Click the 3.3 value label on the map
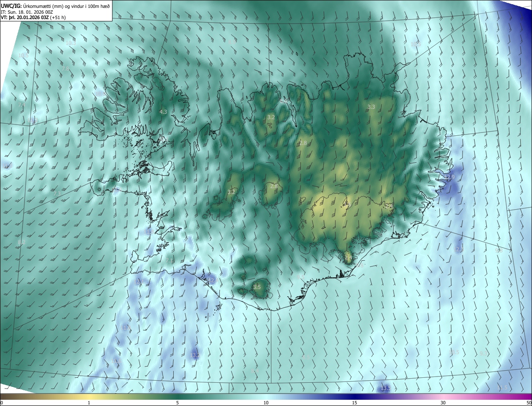This screenshot has height=406, width=532. pyautogui.click(x=371, y=107)
